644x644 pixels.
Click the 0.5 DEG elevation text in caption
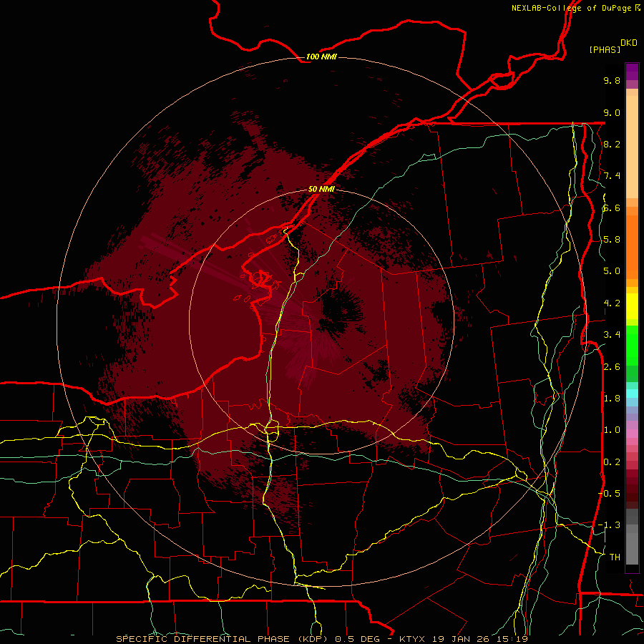(356, 639)
